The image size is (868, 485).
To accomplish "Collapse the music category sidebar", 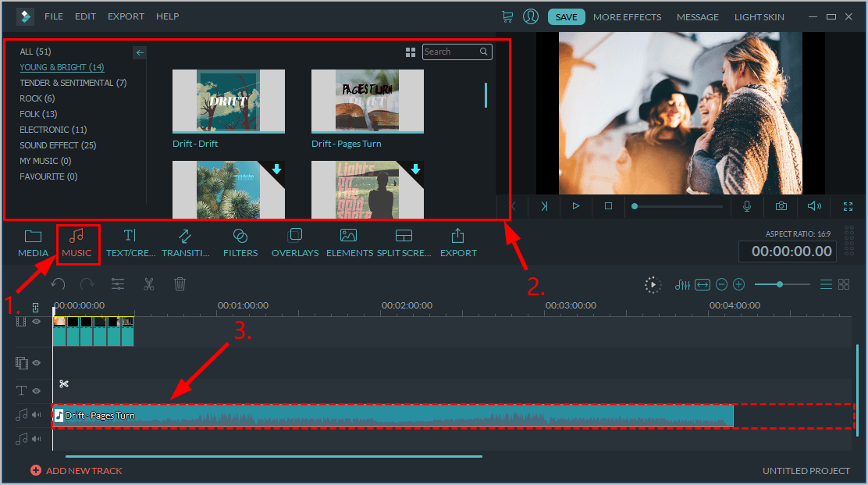I will coord(140,52).
